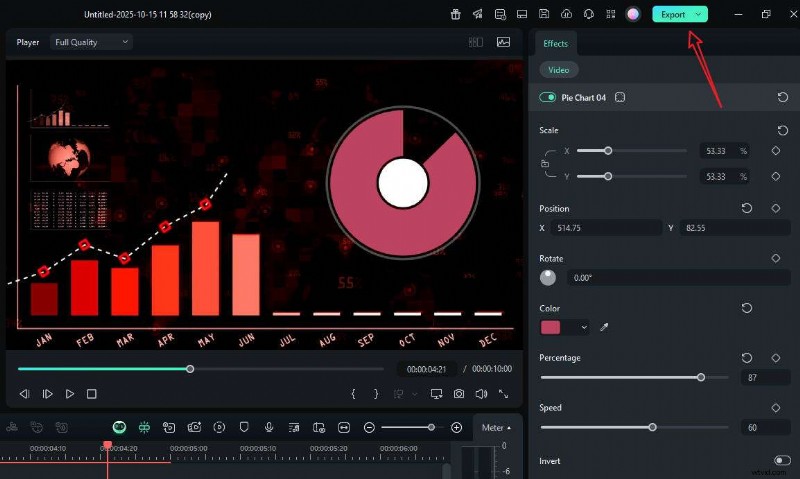800x479 pixels.
Task: Reset the Color setting
Action: (x=746, y=308)
